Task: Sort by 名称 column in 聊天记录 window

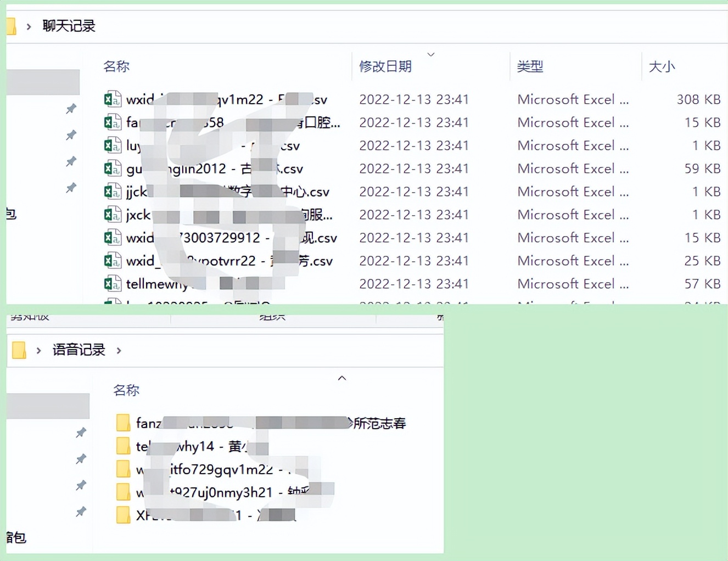Action: pyautogui.click(x=116, y=66)
